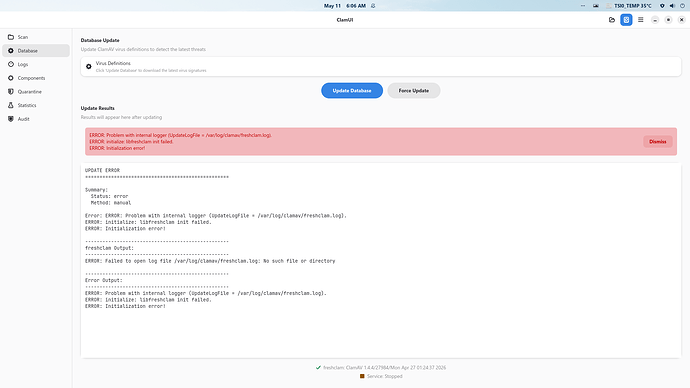Click the blue highlighted header toolbar icon

click(x=626, y=20)
